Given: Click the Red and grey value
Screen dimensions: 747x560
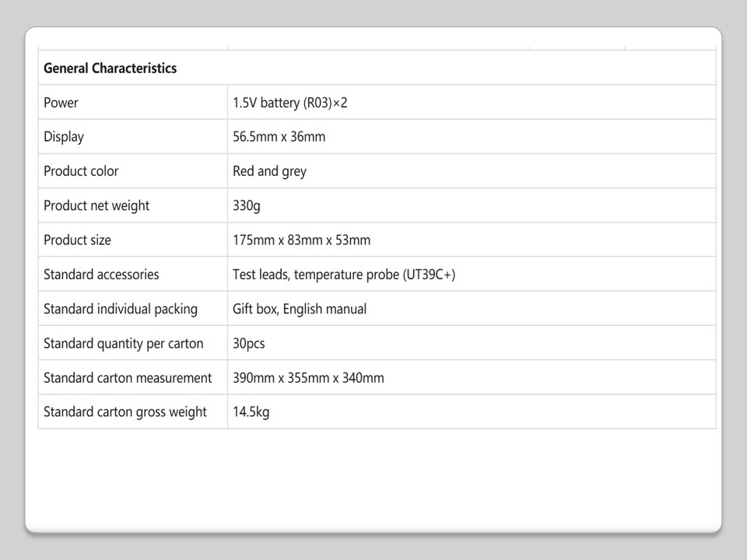Looking at the screenshot, I should pos(269,171).
